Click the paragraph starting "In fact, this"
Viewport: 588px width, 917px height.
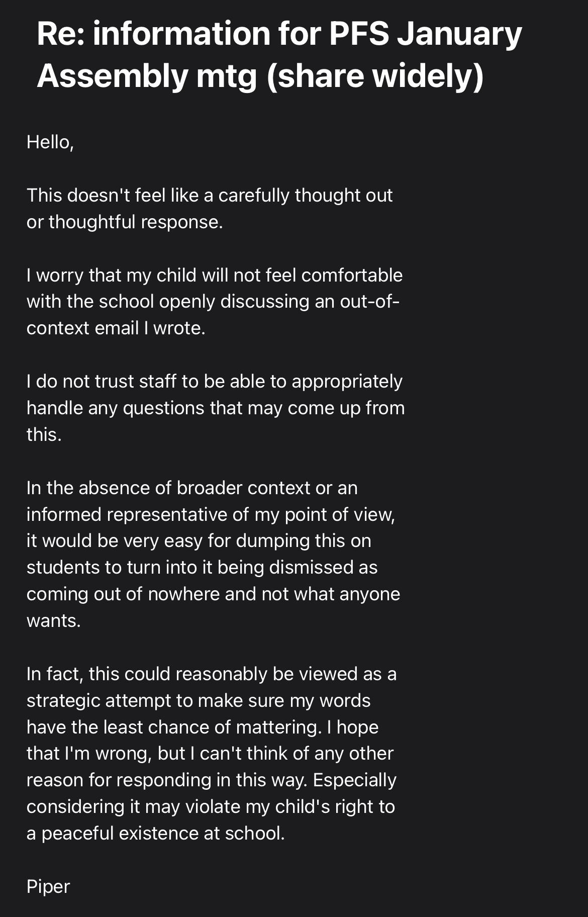point(211,753)
